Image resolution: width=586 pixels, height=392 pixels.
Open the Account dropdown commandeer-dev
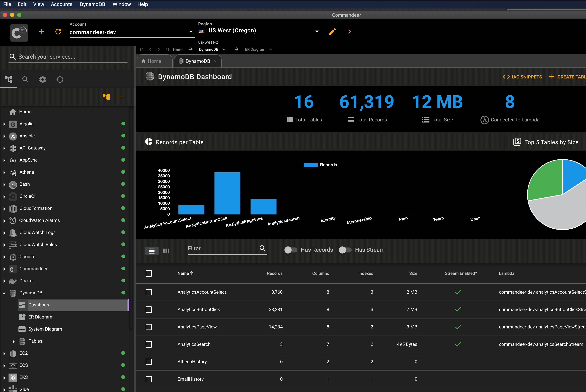click(132, 32)
